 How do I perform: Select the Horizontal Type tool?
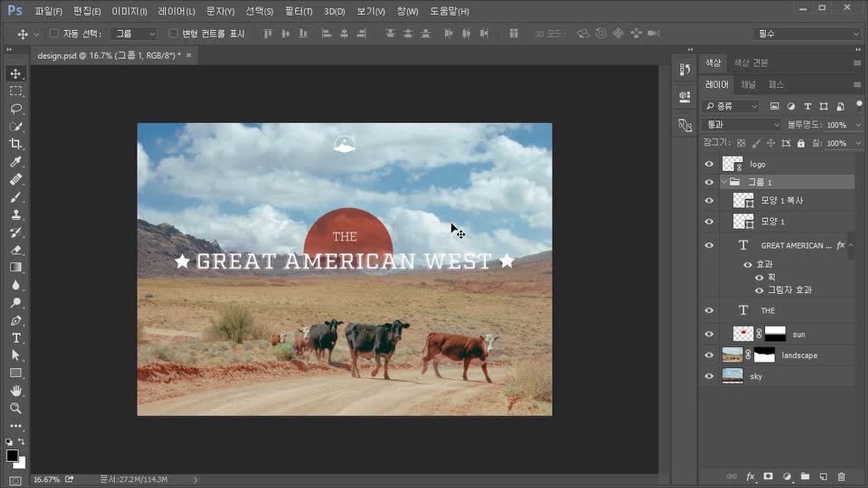(x=16, y=338)
